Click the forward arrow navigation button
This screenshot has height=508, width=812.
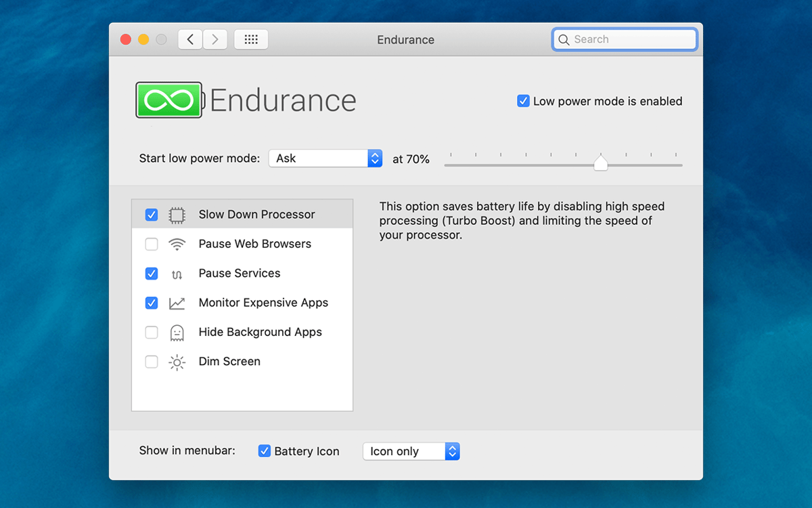215,39
